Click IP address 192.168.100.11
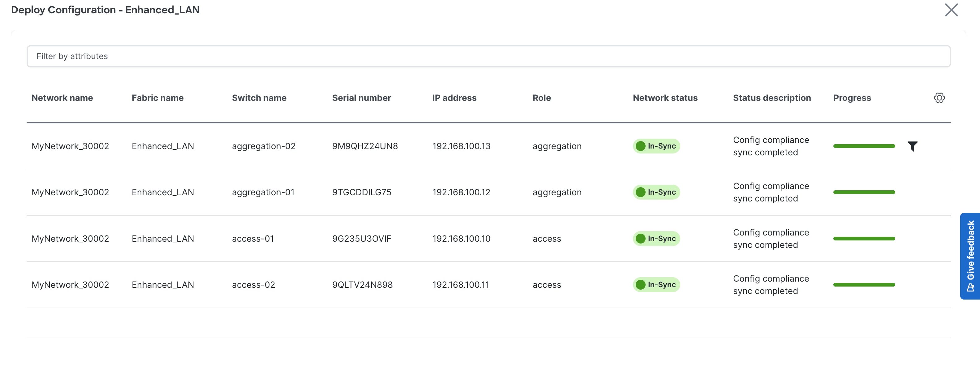 (x=460, y=285)
